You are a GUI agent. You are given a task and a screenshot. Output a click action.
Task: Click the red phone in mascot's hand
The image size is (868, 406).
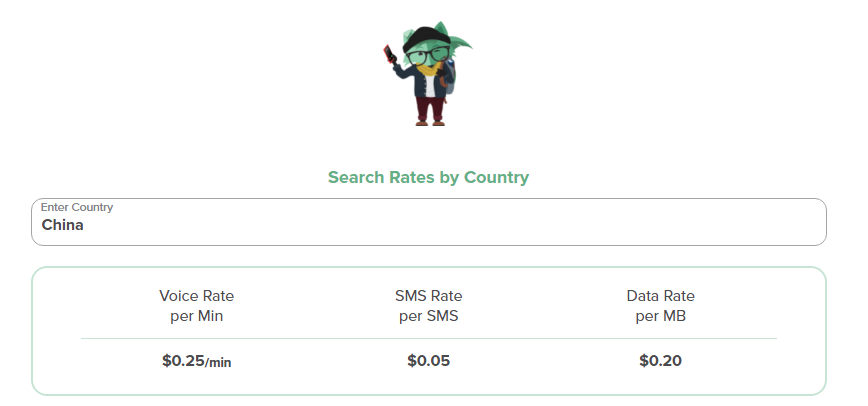pos(390,52)
